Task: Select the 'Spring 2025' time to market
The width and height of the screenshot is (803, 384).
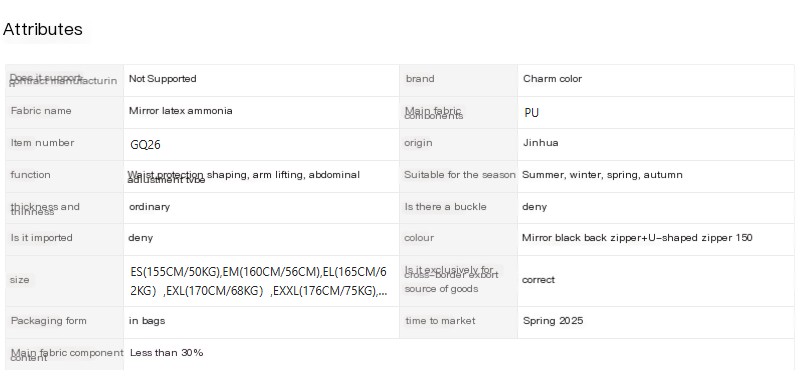Action: 553,321
